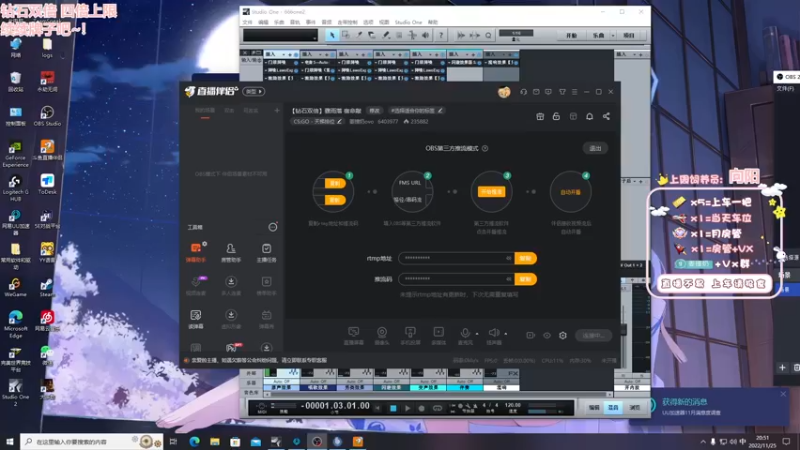Select the Arrow tool in Studio One toolbar
The image size is (800, 450).
coord(332,35)
